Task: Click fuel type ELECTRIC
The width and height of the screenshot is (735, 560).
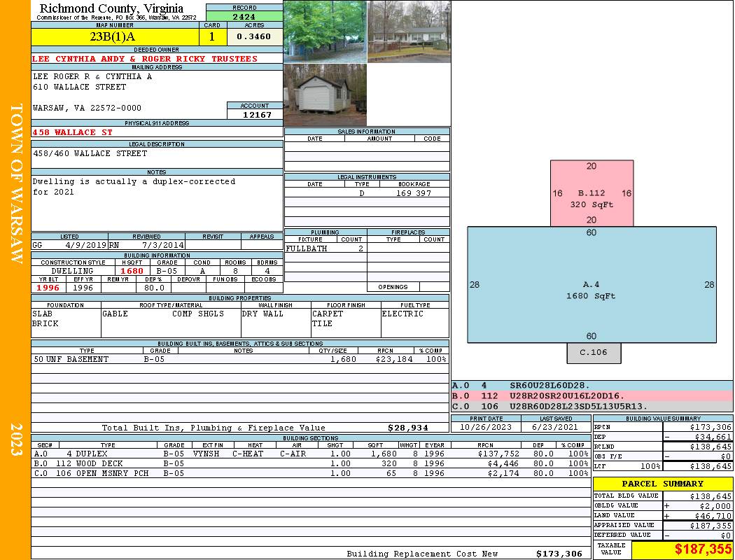Action: pos(402,314)
